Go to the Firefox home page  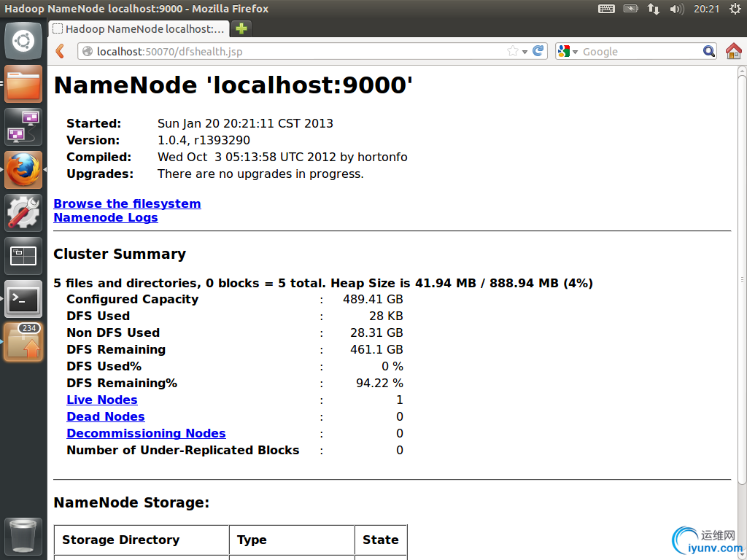(734, 51)
